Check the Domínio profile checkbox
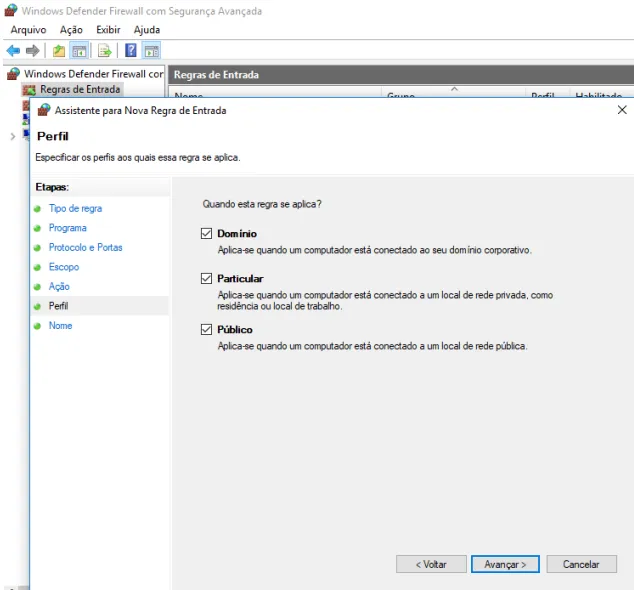 tap(206, 233)
